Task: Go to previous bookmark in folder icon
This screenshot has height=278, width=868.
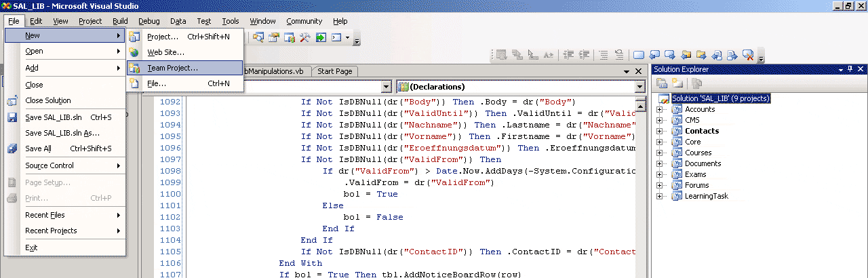Action: (686, 55)
